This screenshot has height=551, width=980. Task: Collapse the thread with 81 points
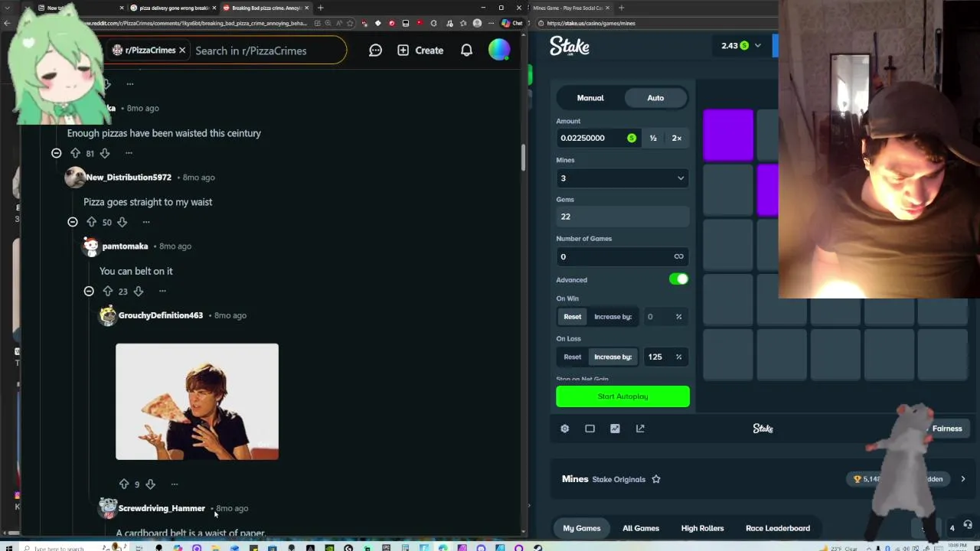57,153
